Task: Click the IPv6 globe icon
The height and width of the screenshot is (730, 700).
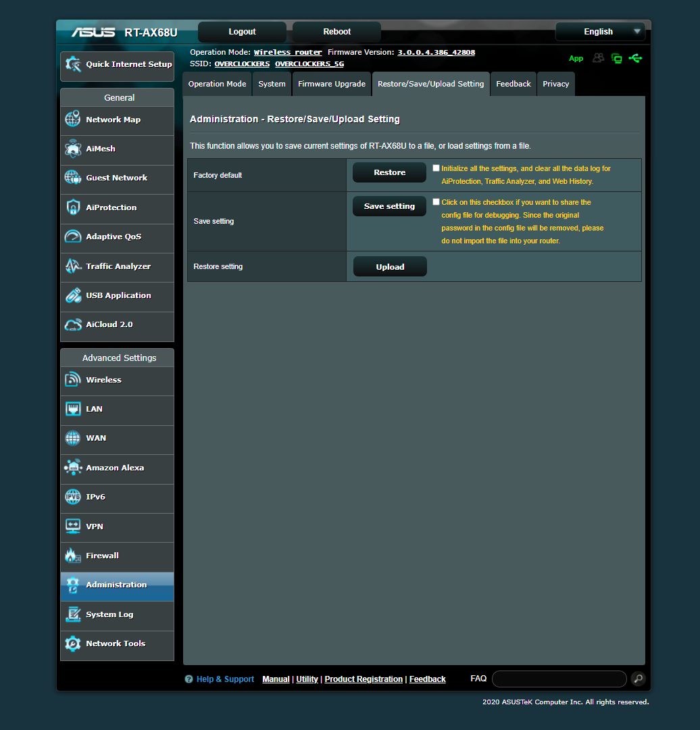Action: 73,497
